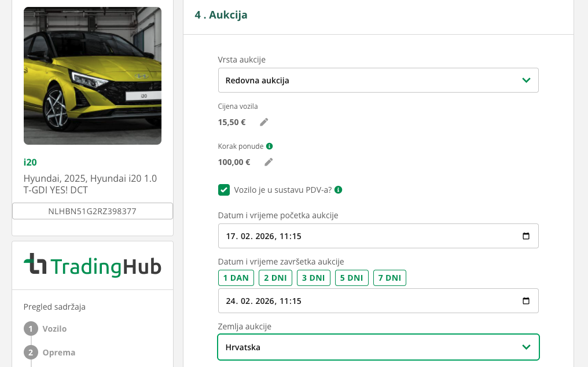Open calendar picker for auction start date

[x=525, y=236]
